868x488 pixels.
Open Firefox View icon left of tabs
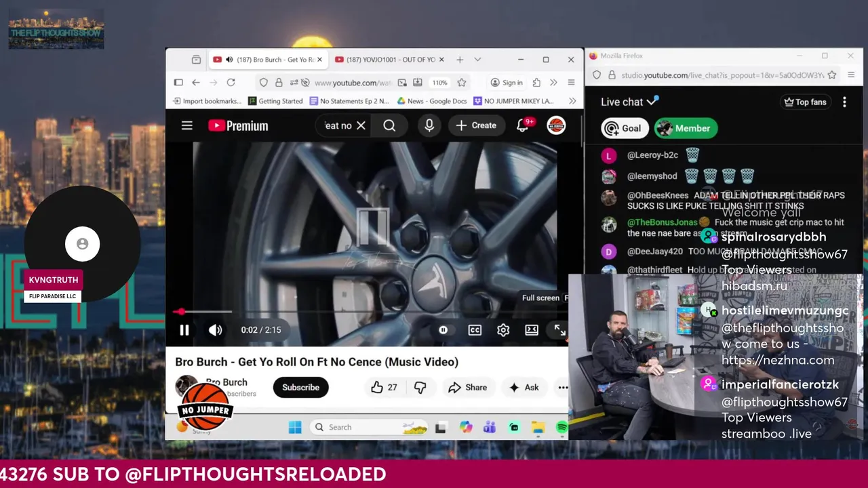196,60
